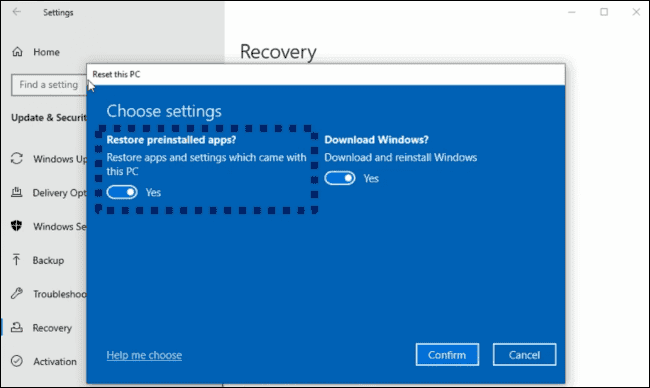The image size is (650, 388).
Task: Toggle Restore preinstalled apps switch
Action: (122, 192)
